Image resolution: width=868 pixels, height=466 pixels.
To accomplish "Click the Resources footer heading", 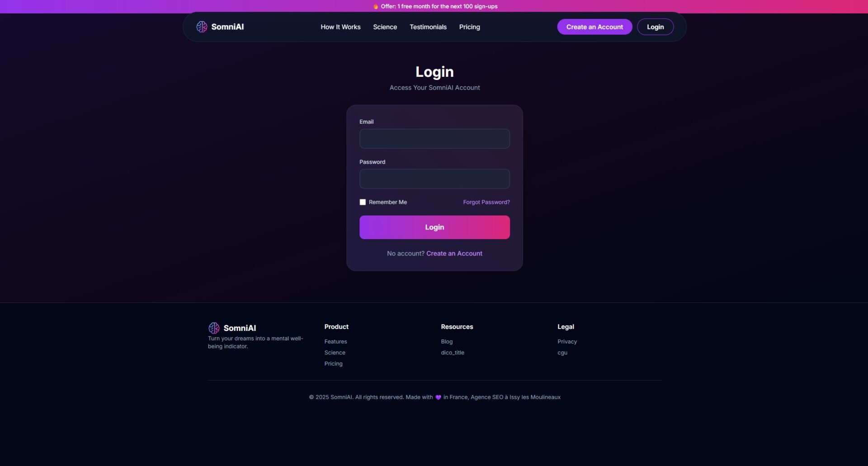I will pyautogui.click(x=457, y=327).
